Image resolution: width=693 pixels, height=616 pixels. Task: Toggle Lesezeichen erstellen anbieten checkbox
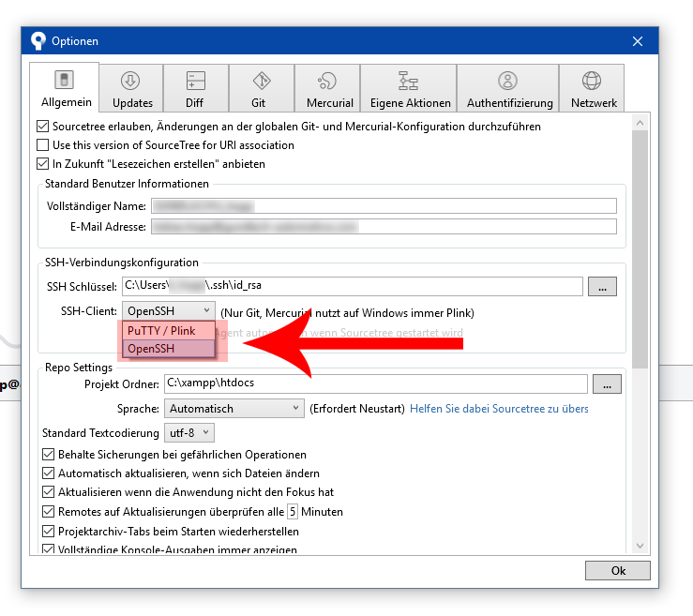[42, 164]
